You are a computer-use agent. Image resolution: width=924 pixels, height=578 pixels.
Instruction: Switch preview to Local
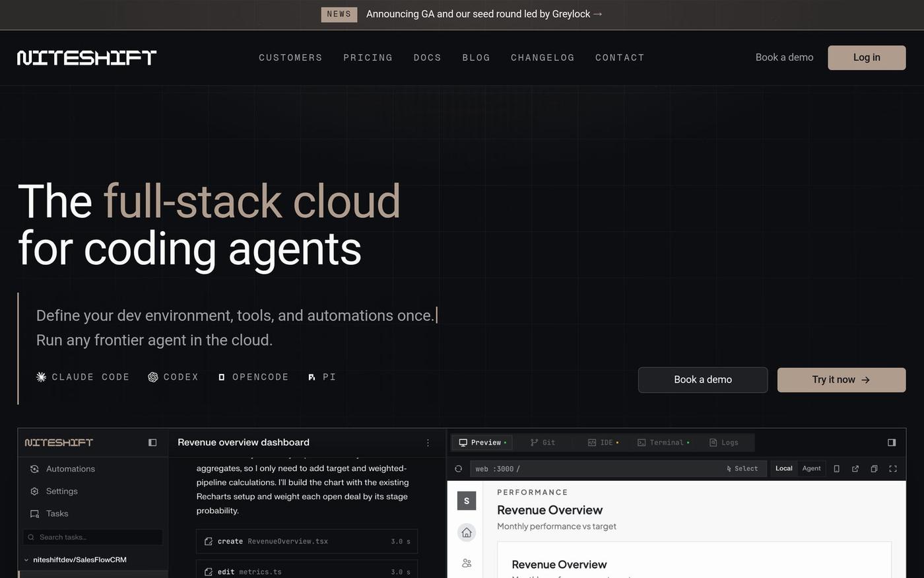pos(784,468)
